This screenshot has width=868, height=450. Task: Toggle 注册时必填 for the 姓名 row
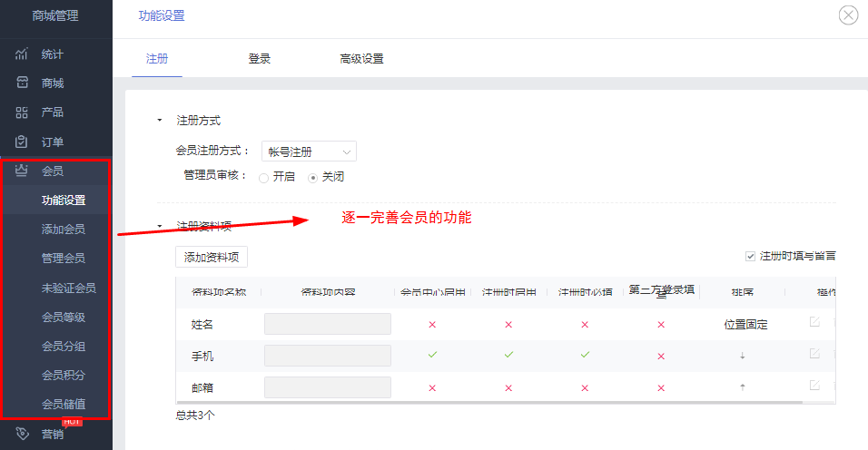(585, 325)
